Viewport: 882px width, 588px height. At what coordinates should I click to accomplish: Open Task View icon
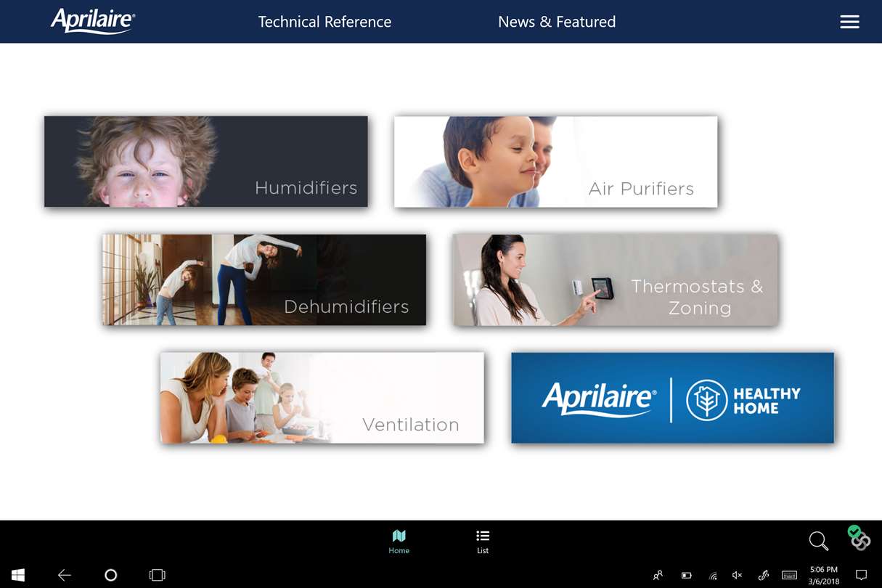157,575
